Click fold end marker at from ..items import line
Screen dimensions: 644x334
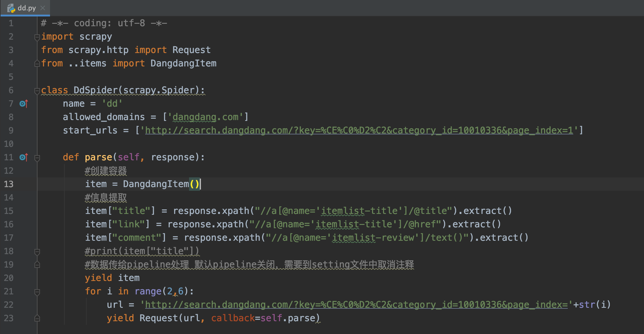pyautogui.click(x=37, y=63)
